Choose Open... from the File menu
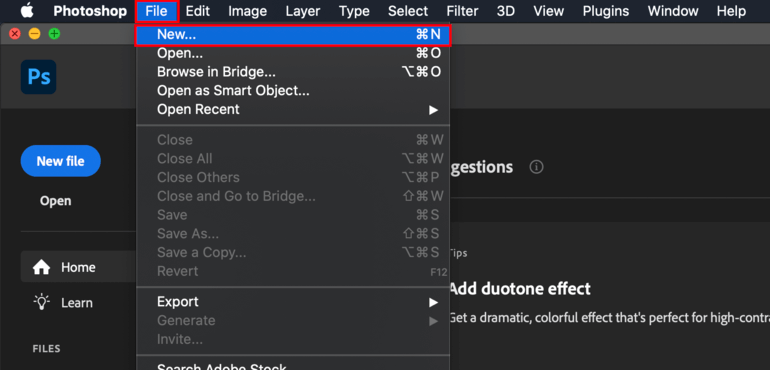Image resolution: width=770 pixels, height=370 pixels. 293,53
